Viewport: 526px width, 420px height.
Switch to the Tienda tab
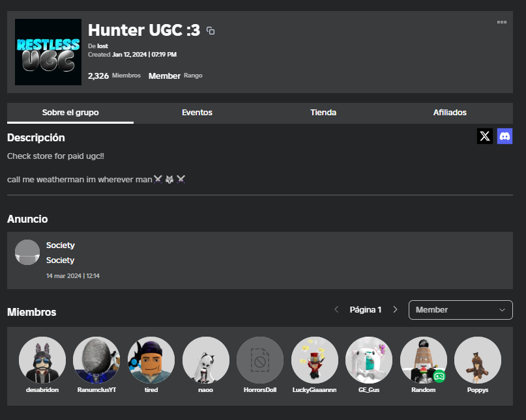point(323,113)
